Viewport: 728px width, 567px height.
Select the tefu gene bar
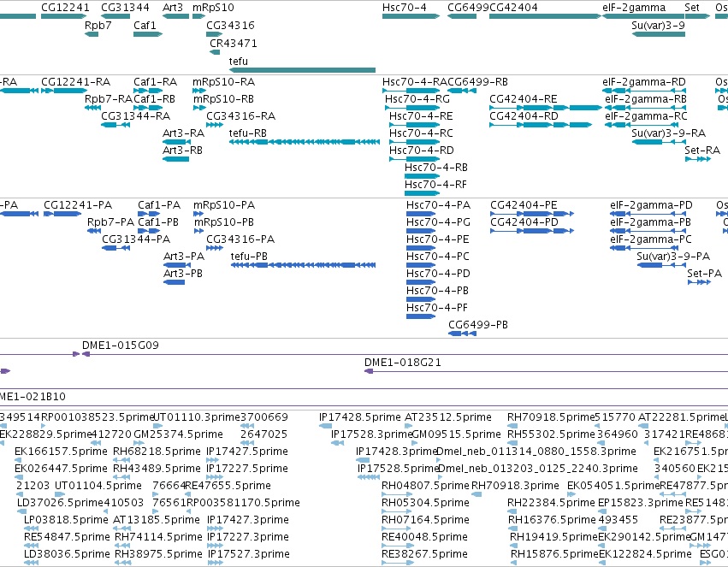click(x=302, y=70)
